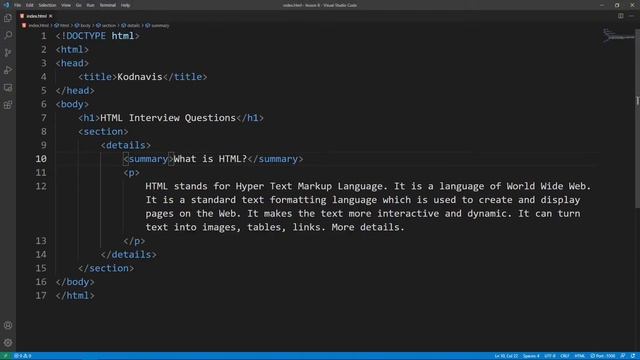Open the editor More Actions ellipsis
Image resolution: width=640 pixels, height=360 pixels.
click(631, 16)
